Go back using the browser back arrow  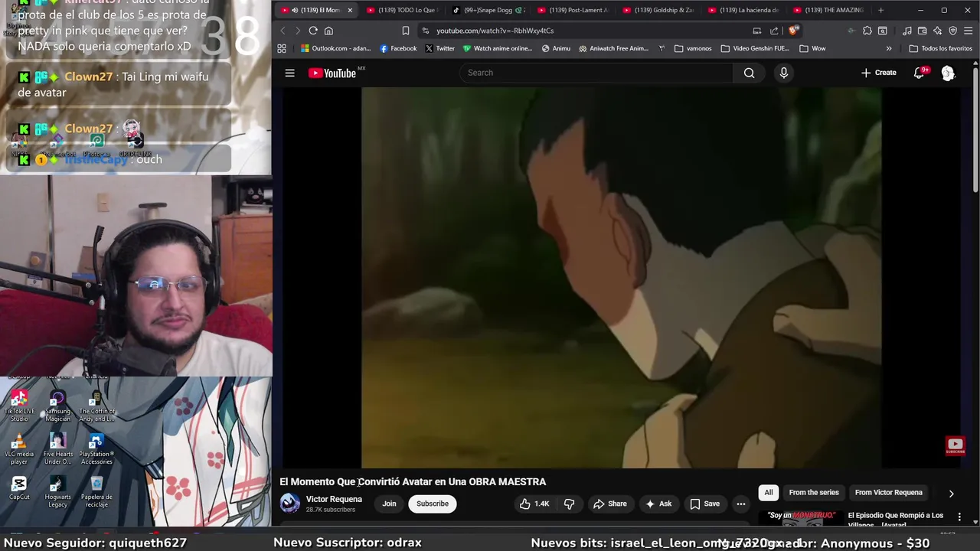click(x=283, y=31)
